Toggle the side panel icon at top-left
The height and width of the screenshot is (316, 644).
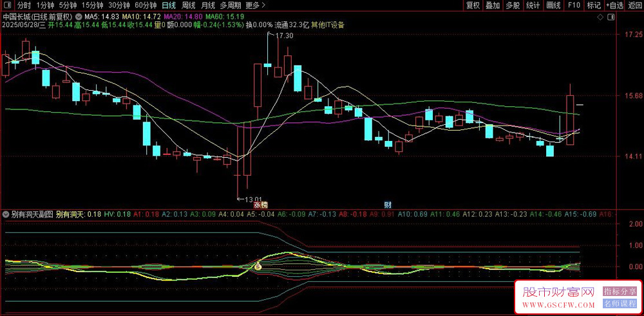pyautogui.click(x=8, y=5)
